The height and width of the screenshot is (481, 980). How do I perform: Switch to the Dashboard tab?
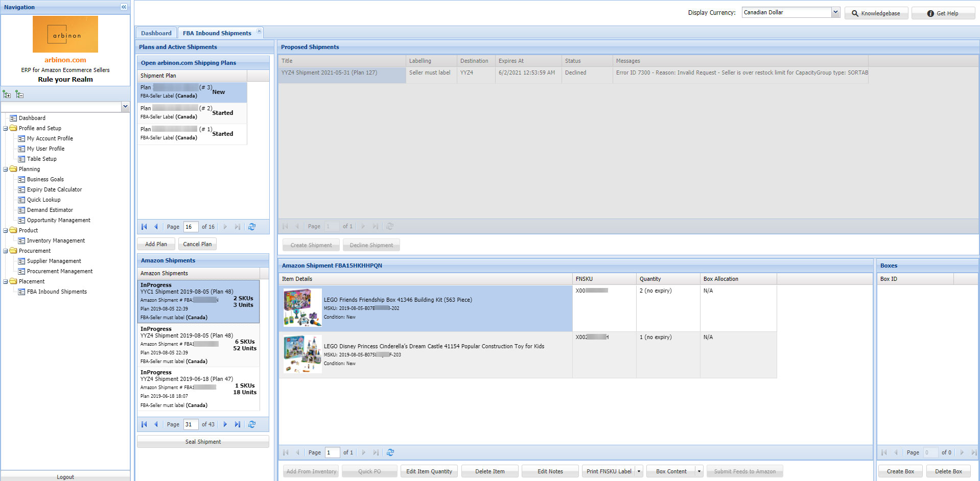click(x=156, y=33)
